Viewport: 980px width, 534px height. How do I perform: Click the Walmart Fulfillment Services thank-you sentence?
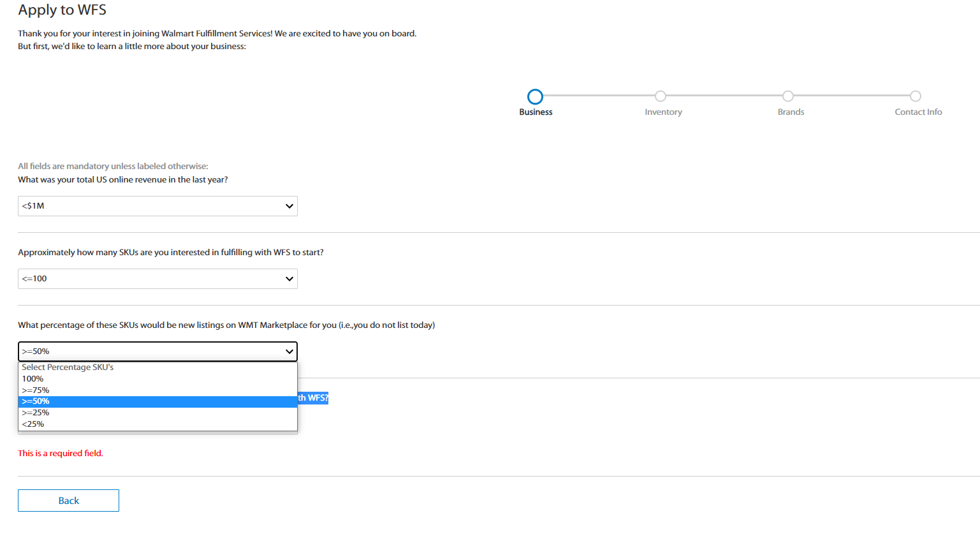tap(217, 34)
